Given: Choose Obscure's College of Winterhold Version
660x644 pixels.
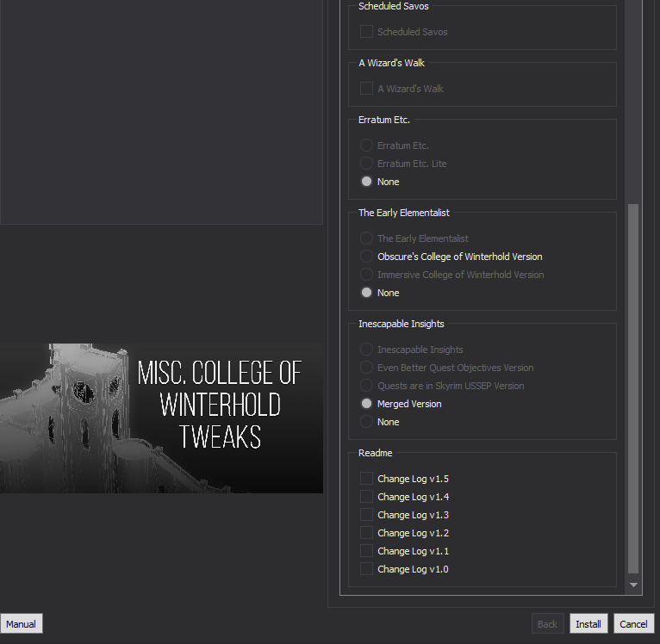Looking at the screenshot, I should click(366, 257).
